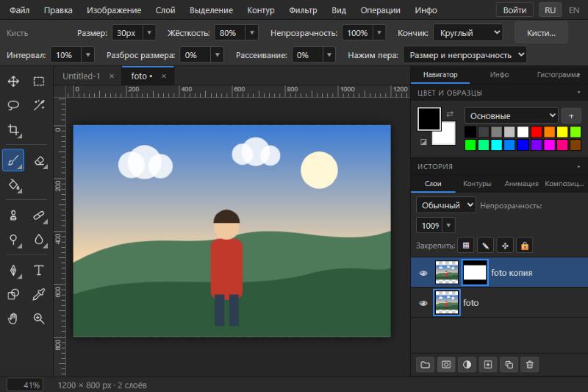This screenshot has width=588, height=392.
Task: Select the Eyedropper tool
Action: point(39,294)
